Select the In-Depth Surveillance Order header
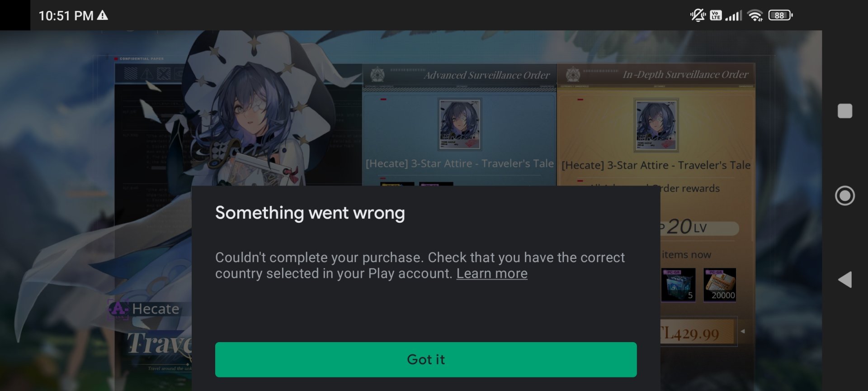Image resolution: width=868 pixels, height=391 pixels. tap(656, 75)
